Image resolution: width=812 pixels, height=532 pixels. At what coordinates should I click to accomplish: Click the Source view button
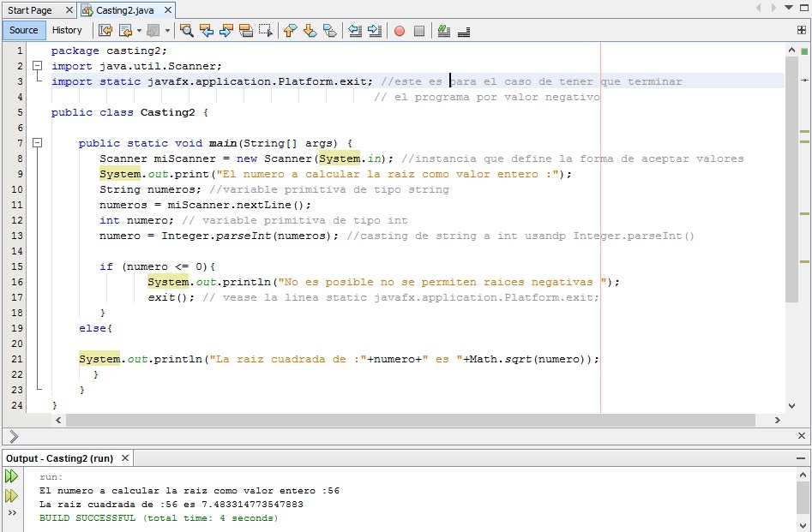click(x=24, y=30)
